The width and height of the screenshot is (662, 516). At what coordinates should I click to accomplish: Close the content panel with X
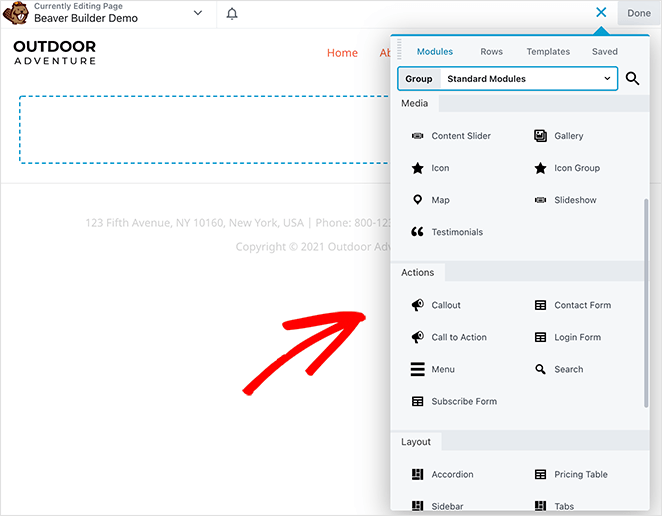[x=601, y=12]
